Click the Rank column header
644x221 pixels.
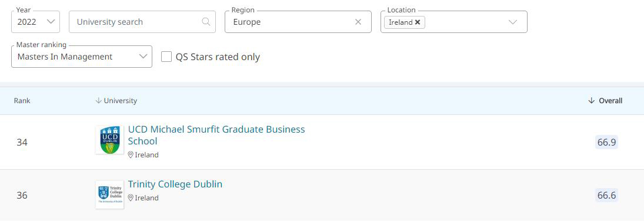click(x=22, y=100)
